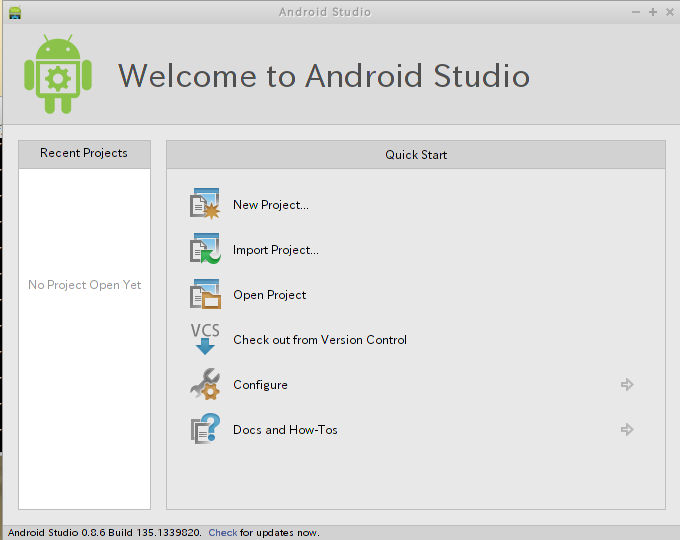Click the build version text in status bar
Image resolution: width=680 pixels, height=540 pixels.
(x=105, y=533)
